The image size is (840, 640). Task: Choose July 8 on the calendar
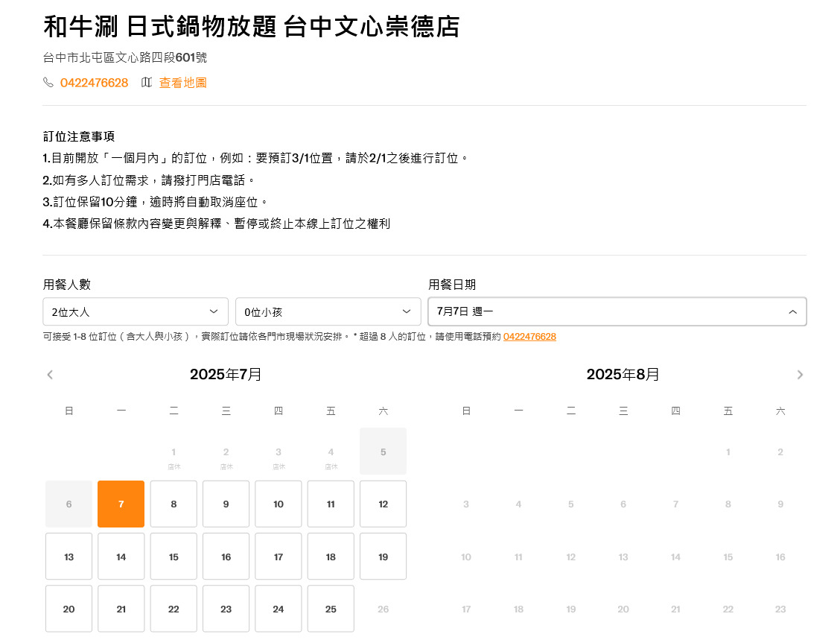pos(174,504)
